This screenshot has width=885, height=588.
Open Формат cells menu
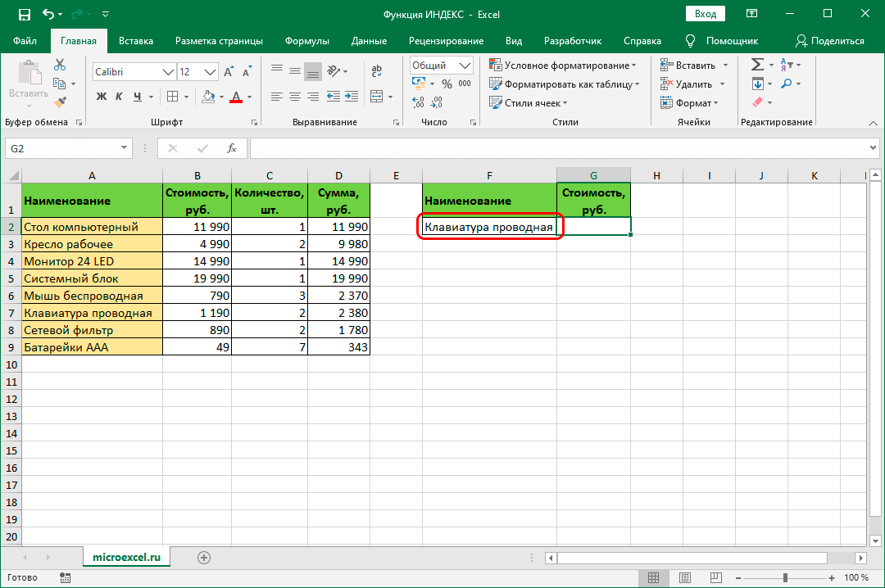(x=689, y=102)
